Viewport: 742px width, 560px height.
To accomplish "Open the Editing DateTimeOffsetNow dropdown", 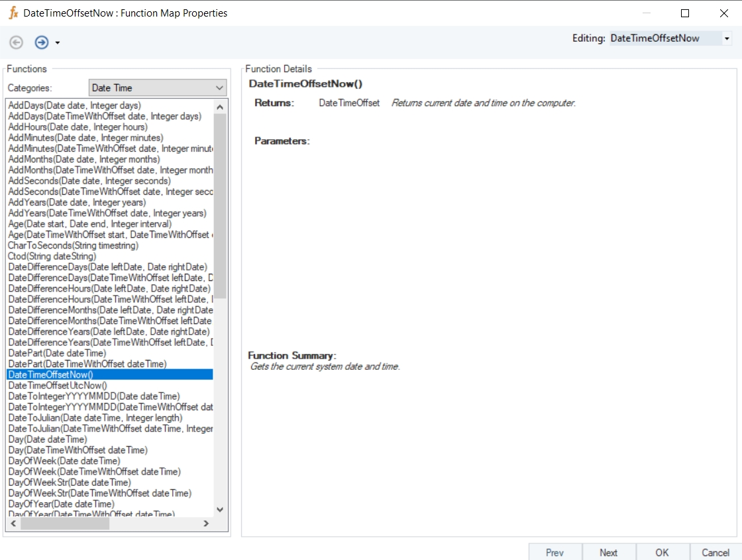I will (x=727, y=38).
